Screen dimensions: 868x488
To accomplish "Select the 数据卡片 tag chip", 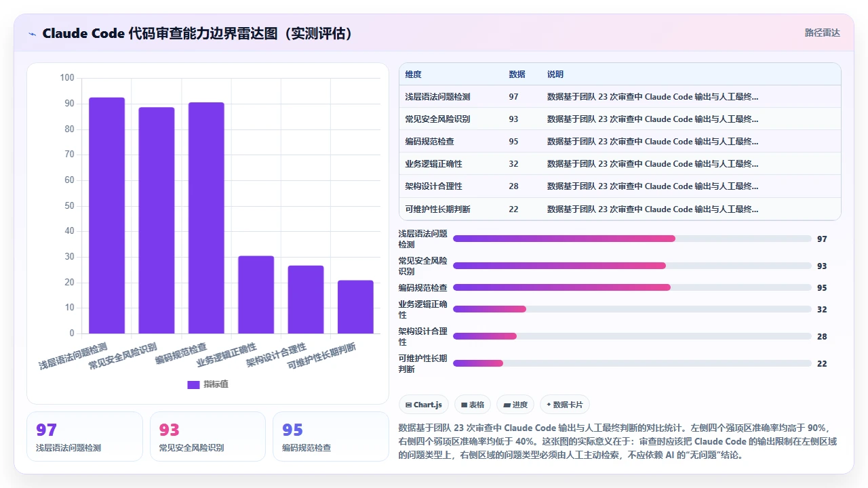I will pos(565,405).
